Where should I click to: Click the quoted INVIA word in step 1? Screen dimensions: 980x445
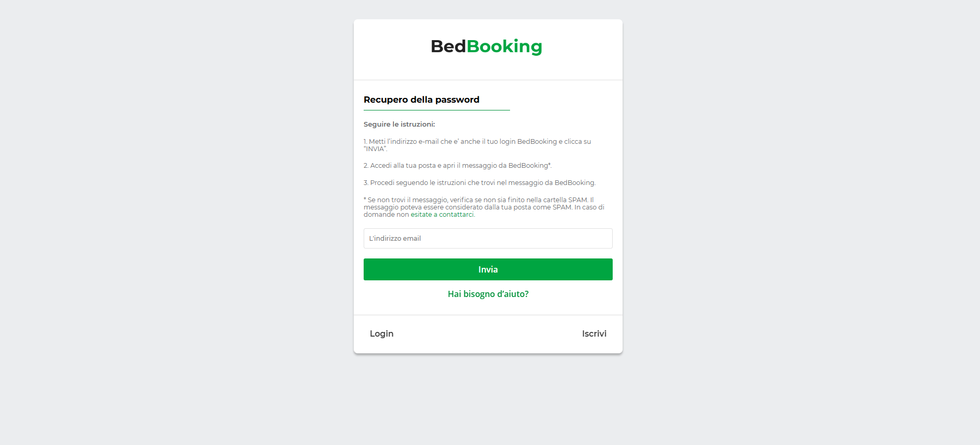click(375, 149)
